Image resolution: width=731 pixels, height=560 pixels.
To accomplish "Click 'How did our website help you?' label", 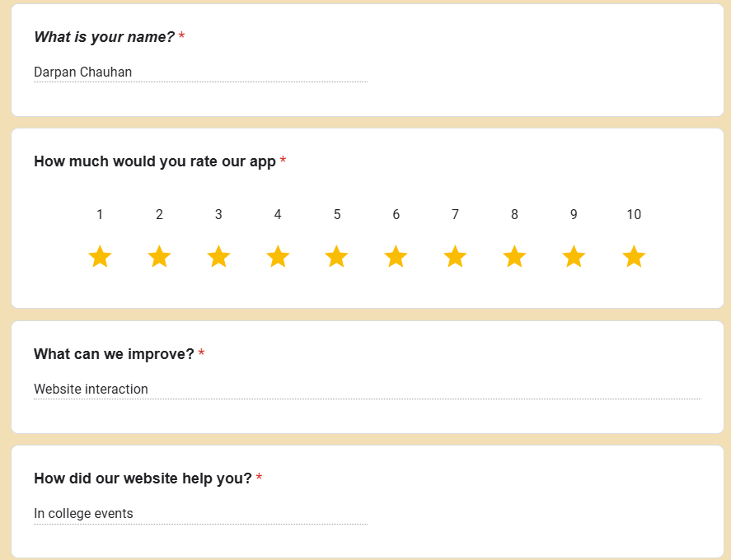I will (x=143, y=478).
